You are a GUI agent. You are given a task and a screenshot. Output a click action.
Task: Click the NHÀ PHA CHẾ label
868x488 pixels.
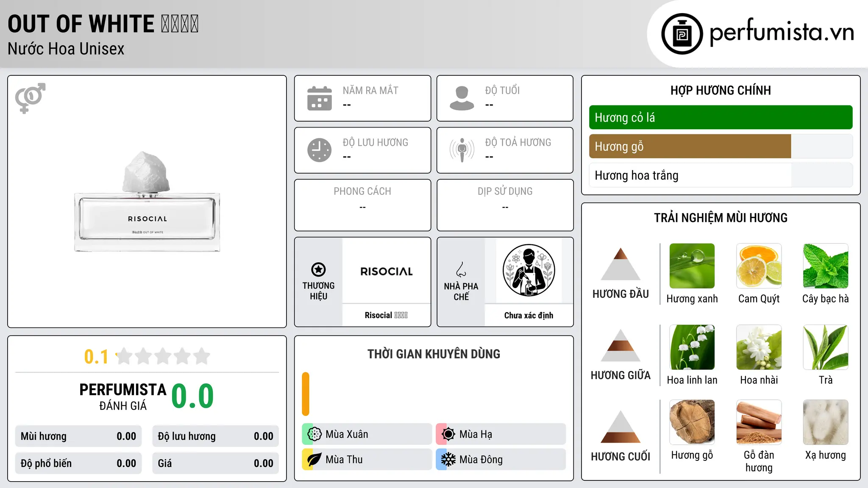[461, 292]
